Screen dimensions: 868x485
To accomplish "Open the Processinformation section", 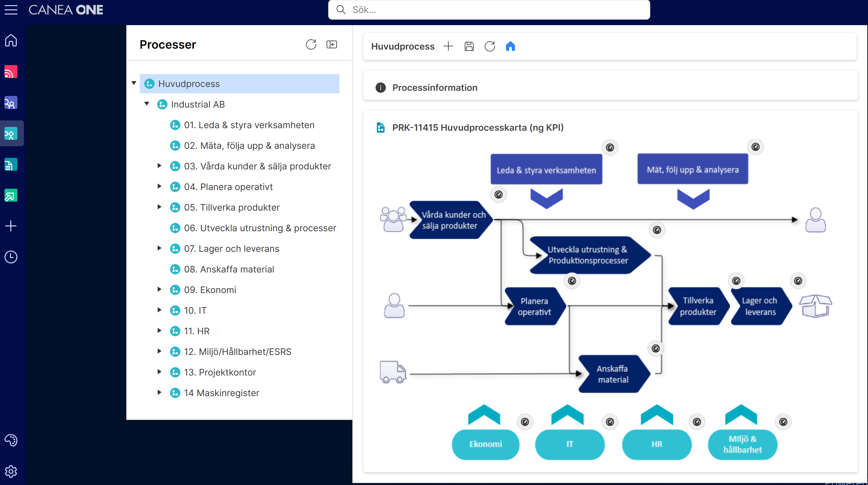I will pyautogui.click(x=435, y=88).
